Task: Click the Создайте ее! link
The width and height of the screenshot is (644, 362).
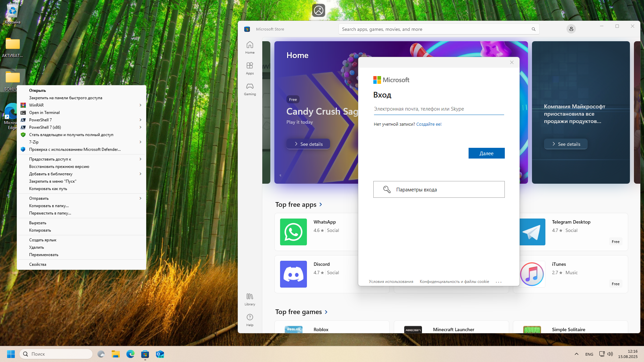Action: 429,124
